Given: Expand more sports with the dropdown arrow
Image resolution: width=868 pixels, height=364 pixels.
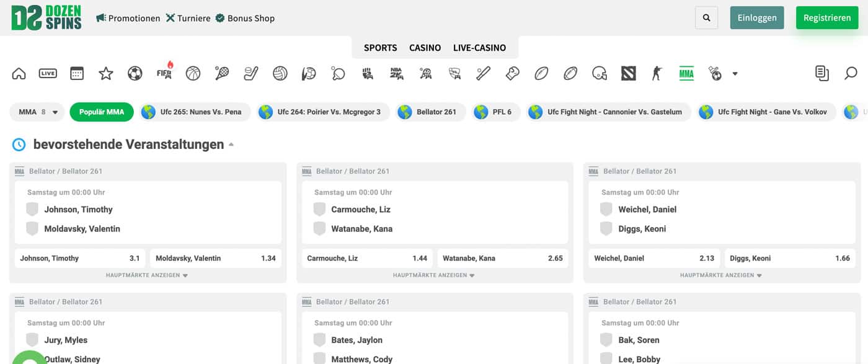Looking at the screenshot, I should (735, 74).
